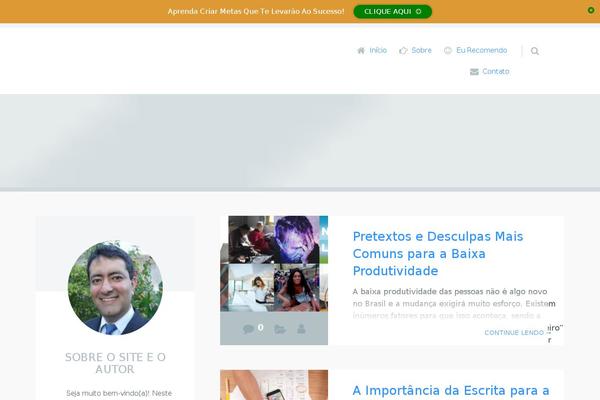Image resolution: width=600 pixels, height=400 pixels.
Task: Open the Sobre menu item
Action: point(421,51)
